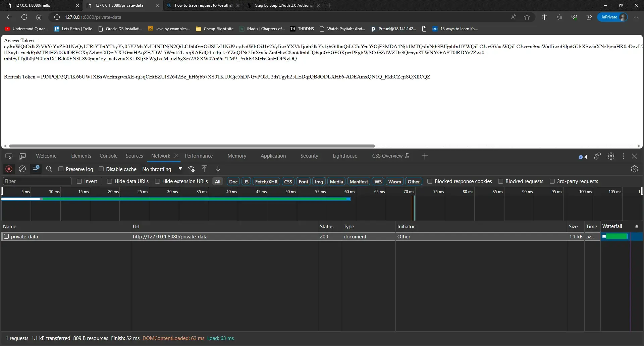The width and height of the screenshot is (644, 346).
Task: Click the network overview timeline bar
Action: point(176,199)
